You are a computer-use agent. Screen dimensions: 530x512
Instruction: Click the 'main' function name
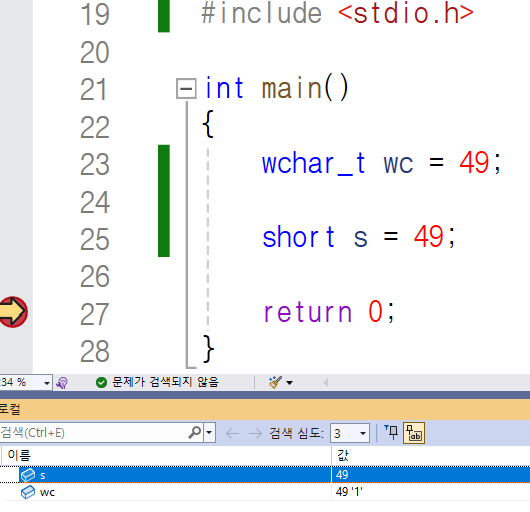click(x=292, y=89)
